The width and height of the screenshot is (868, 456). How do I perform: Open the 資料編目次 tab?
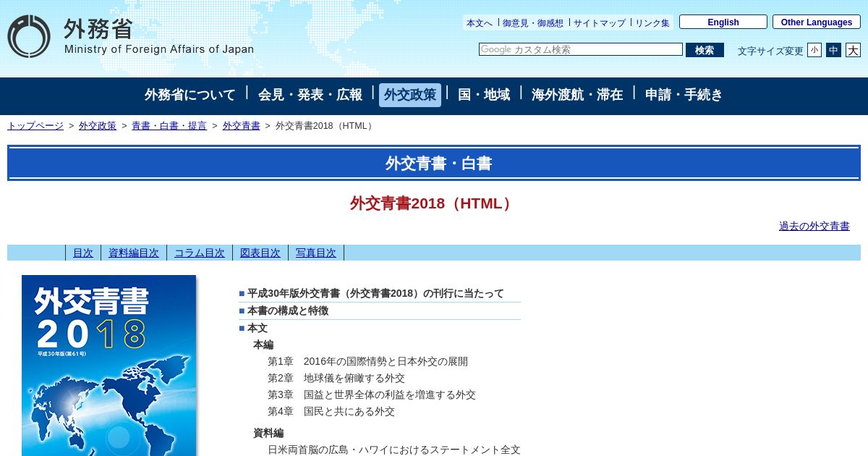point(134,253)
